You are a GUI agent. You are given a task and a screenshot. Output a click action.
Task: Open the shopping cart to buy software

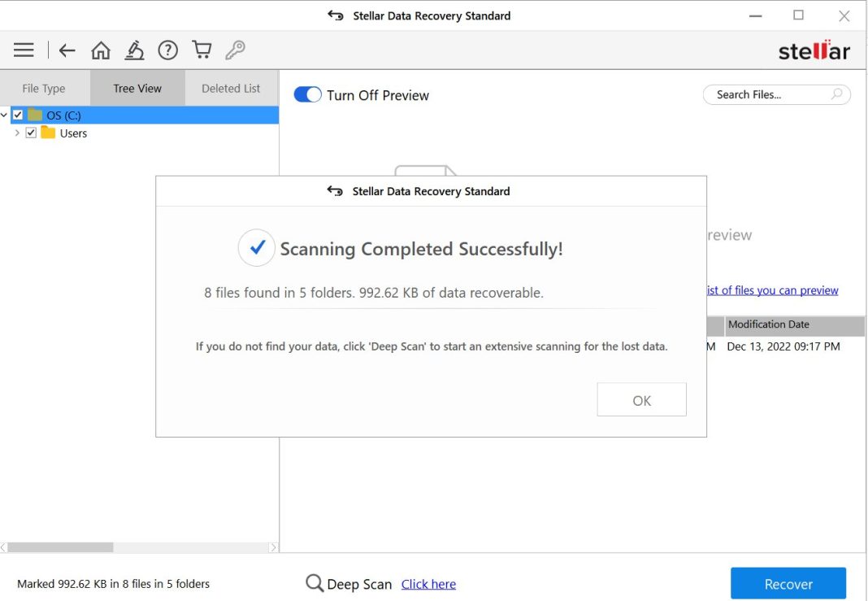(x=201, y=50)
